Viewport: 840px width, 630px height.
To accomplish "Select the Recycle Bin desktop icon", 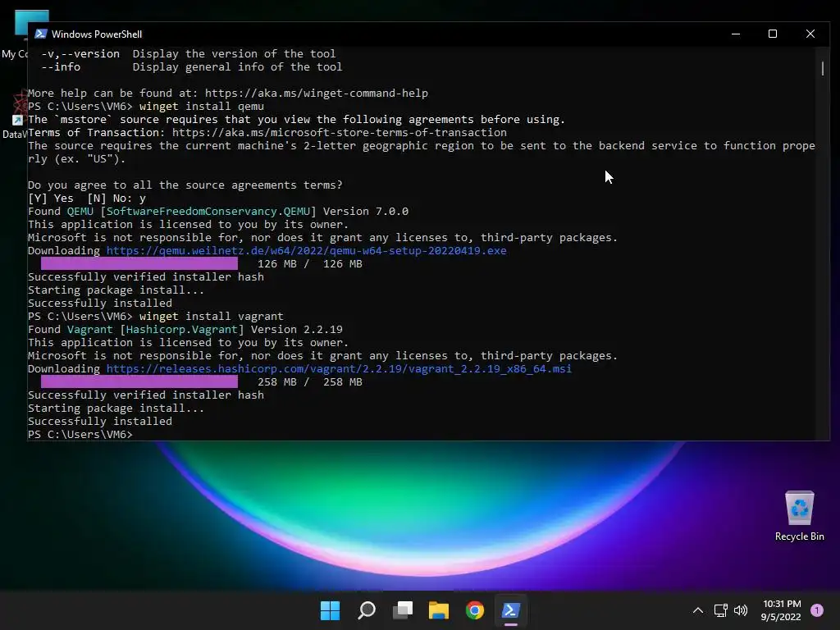I will pos(799,516).
